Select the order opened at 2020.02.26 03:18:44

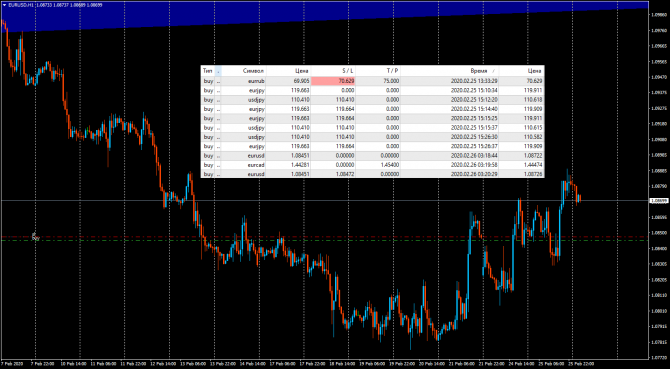pos(372,155)
